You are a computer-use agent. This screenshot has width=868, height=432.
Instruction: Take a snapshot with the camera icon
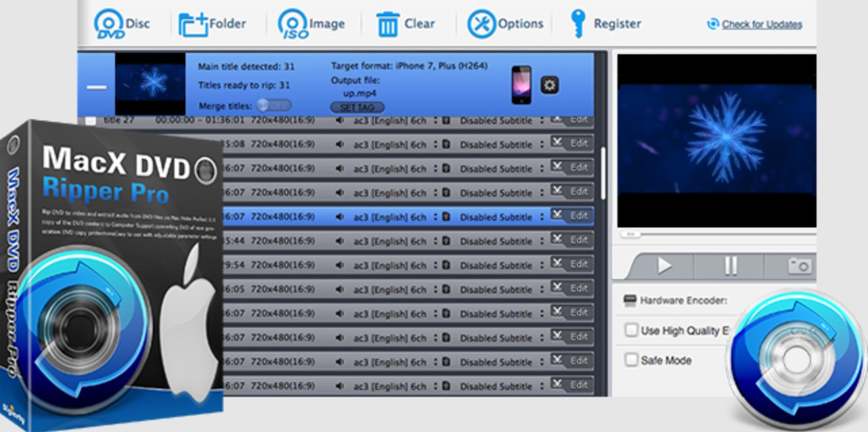coord(800,265)
